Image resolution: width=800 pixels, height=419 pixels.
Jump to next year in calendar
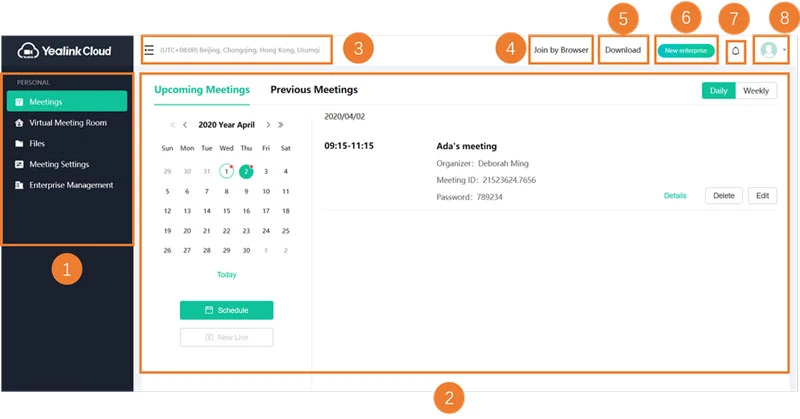point(281,126)
